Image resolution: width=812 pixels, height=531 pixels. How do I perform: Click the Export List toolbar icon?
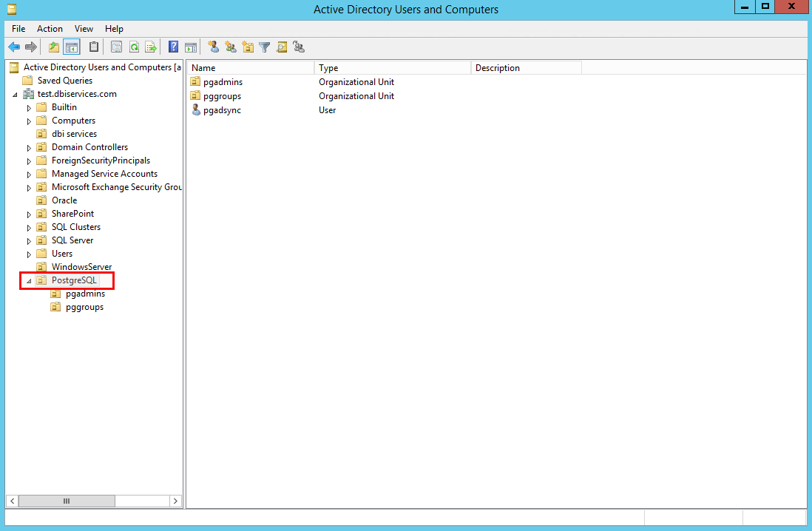(151, 47)
